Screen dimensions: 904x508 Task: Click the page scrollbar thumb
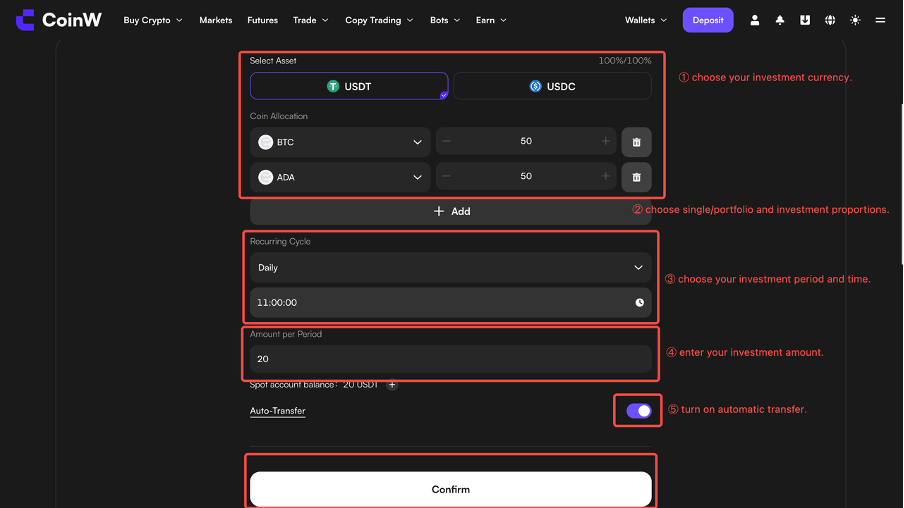coord(902,185)
